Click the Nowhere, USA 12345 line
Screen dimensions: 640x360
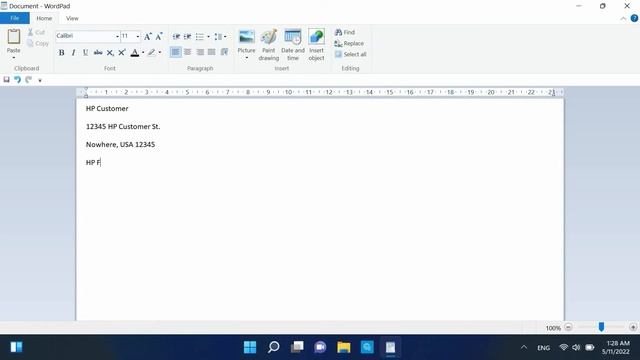click(120, 144)
